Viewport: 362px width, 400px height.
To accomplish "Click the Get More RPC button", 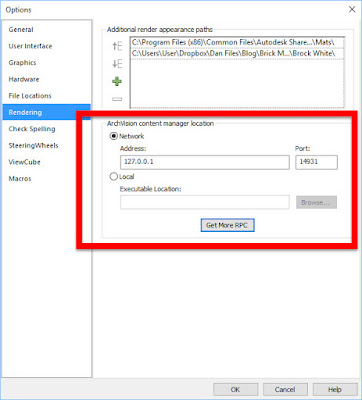I will [227, 225].
